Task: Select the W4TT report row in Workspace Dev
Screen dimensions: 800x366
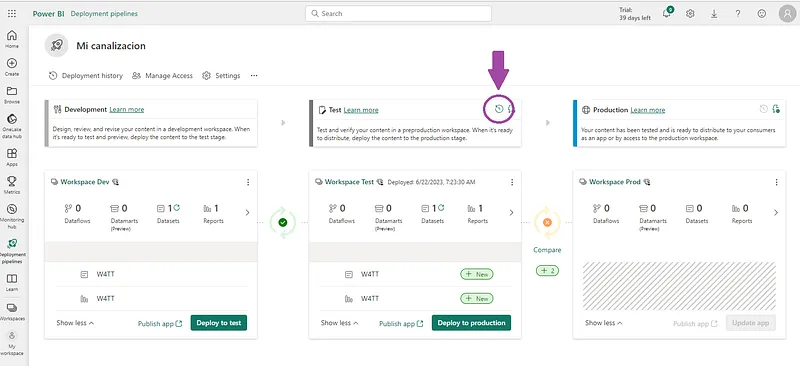Action: pos(152,299)
